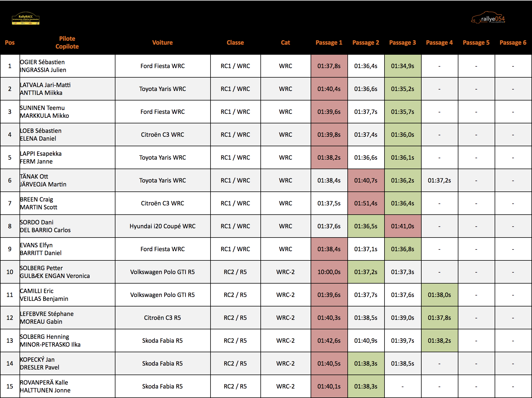
Task: Click Lefebvre's 01:37,8s Passage 4 time
Action: [x=439, y=318]
